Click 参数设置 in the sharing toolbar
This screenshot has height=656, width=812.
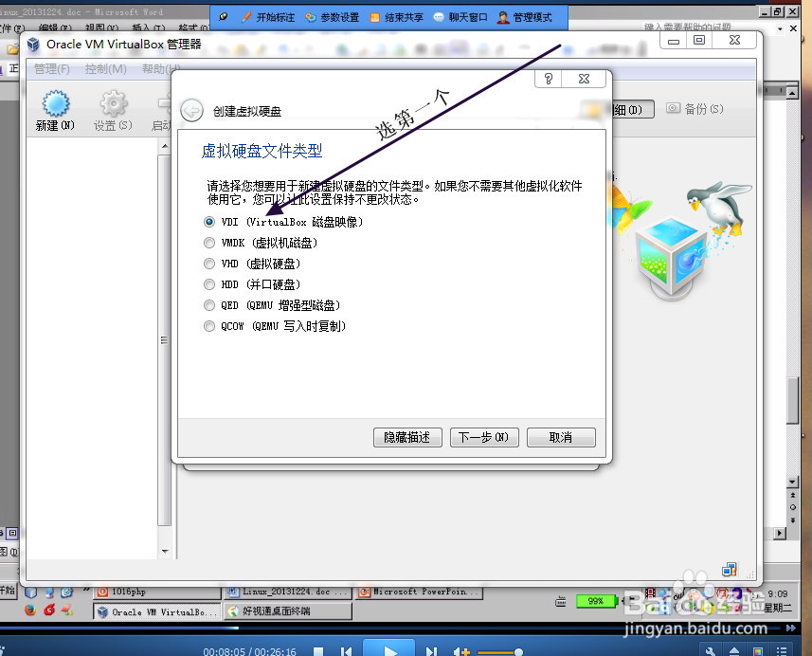tap(333, 18)
